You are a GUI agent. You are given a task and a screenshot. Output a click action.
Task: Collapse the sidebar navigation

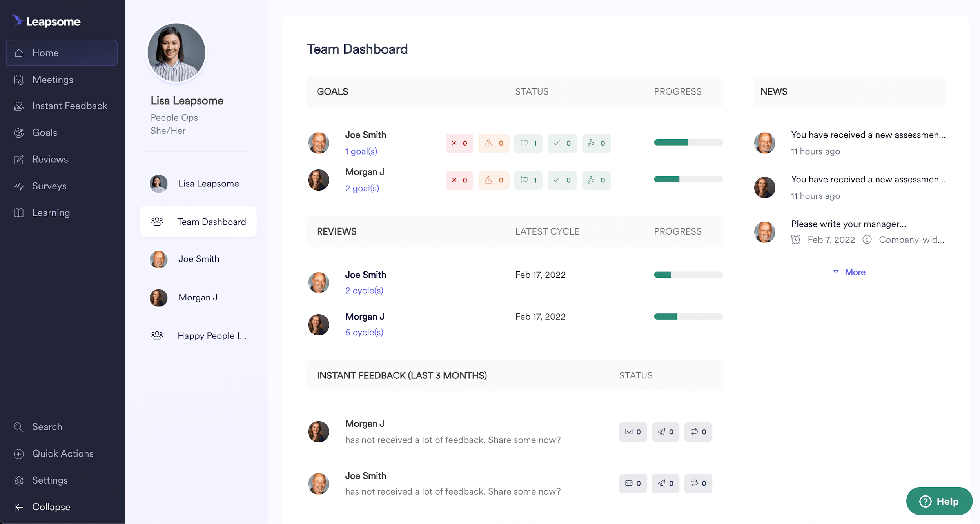pos(19,507)
